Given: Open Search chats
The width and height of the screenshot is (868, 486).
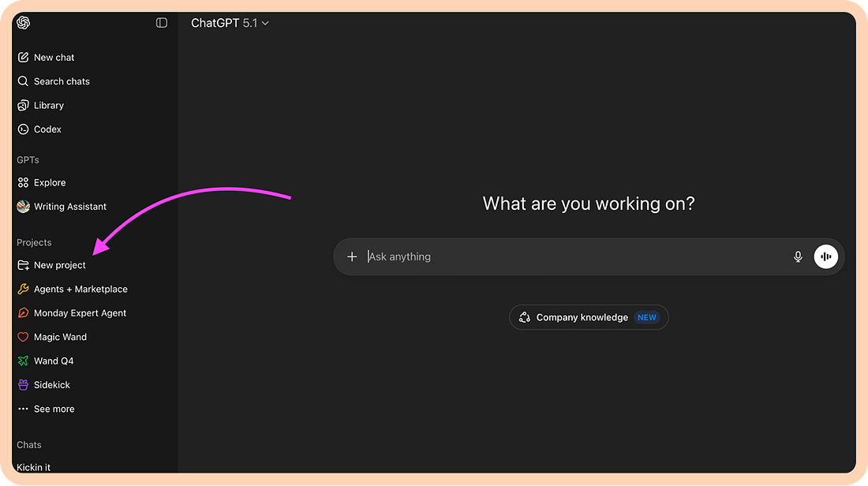Looking at the screenshot, I should pos(62,81).
